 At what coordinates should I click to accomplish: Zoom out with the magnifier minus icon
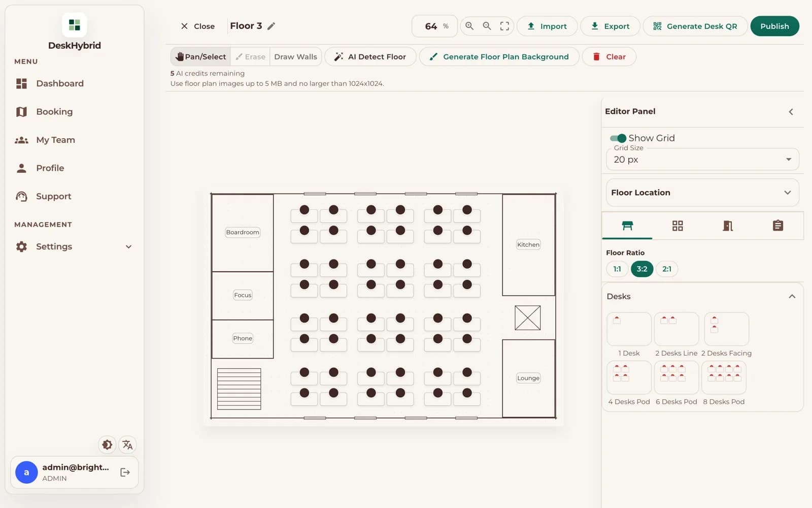tap(487, 26)
